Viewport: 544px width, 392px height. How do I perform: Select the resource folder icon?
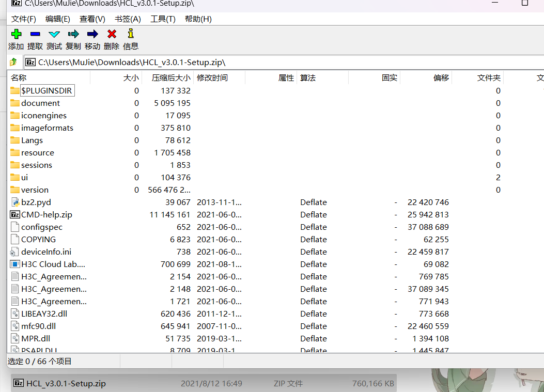click(x=15, y=153)
